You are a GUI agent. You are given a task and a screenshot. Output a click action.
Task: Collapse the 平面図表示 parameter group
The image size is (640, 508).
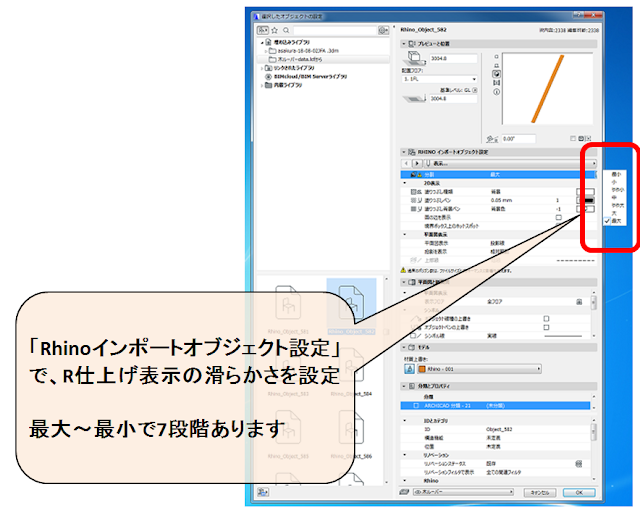(405, 235)
